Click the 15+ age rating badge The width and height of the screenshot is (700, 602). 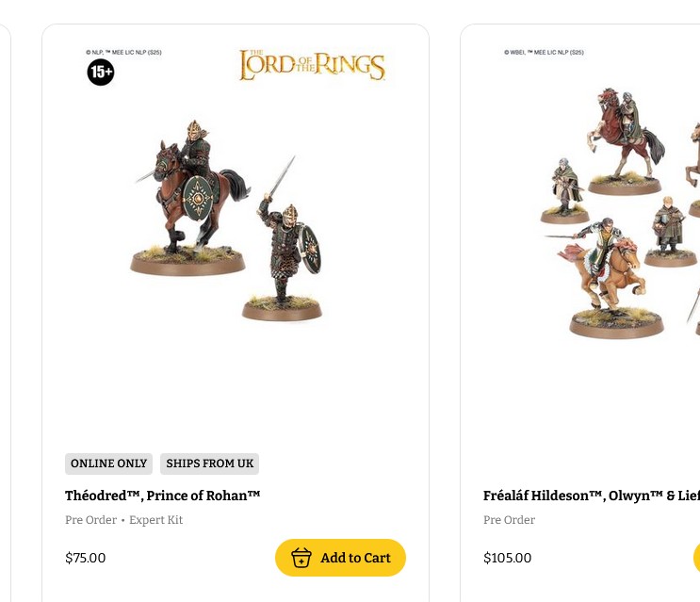tap(101, 72)
